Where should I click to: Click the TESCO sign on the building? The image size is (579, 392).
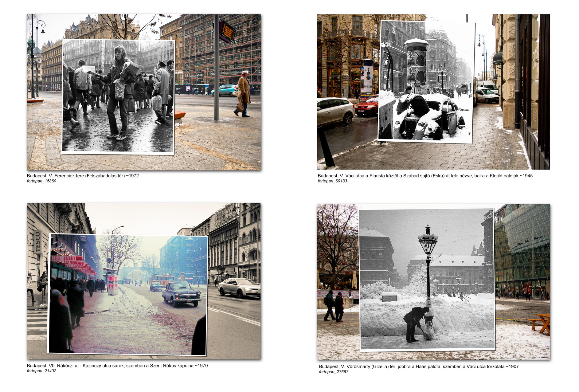(38, 242)
